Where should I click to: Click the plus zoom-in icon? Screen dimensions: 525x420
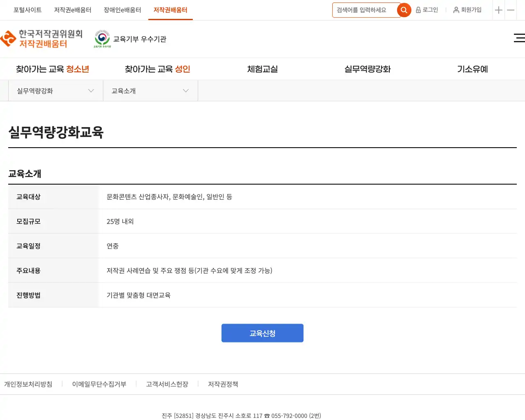click(498, 10)
